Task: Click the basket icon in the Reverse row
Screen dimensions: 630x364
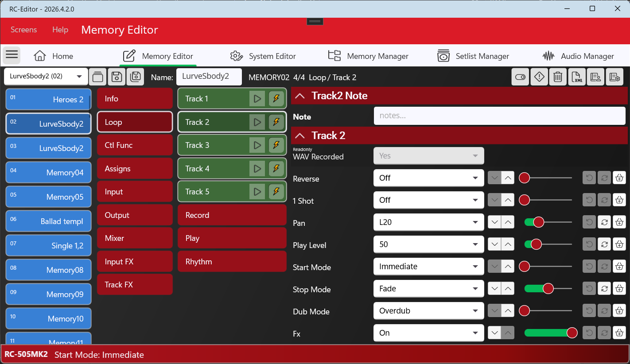Action: point(619,178)
